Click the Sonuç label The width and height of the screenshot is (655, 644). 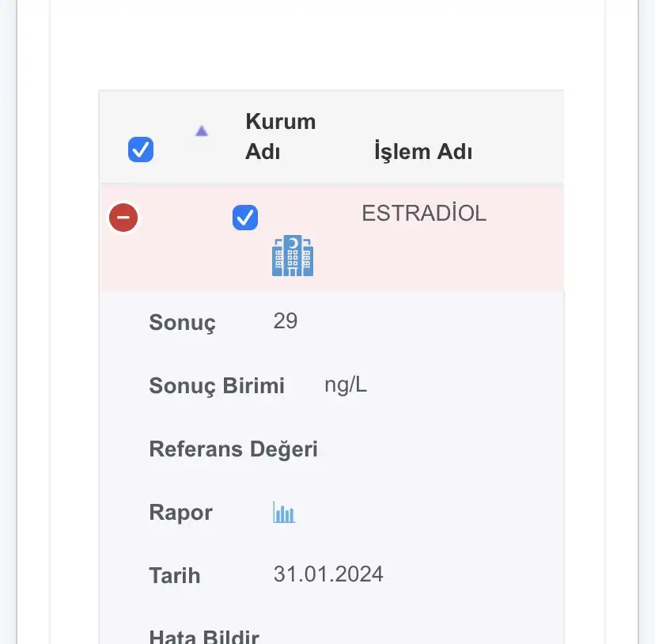click(x=182, y=323)
